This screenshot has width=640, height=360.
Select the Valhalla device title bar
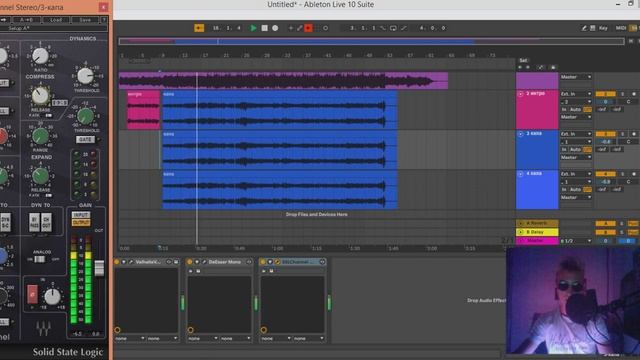147,262
